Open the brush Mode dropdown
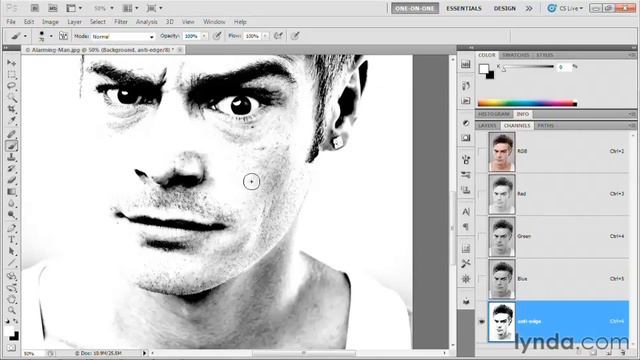Viewport: 640px width, 360px height. tap(123, 36)
